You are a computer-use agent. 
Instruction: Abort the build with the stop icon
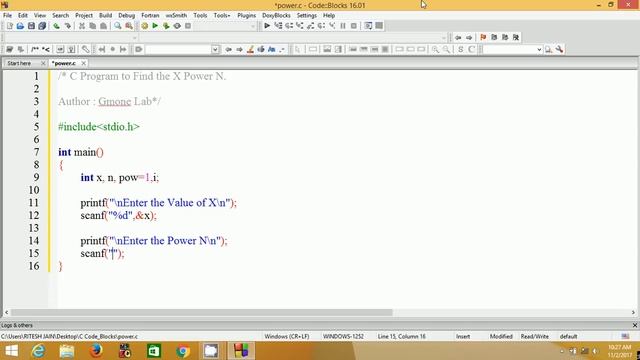[x=188, y=26]
